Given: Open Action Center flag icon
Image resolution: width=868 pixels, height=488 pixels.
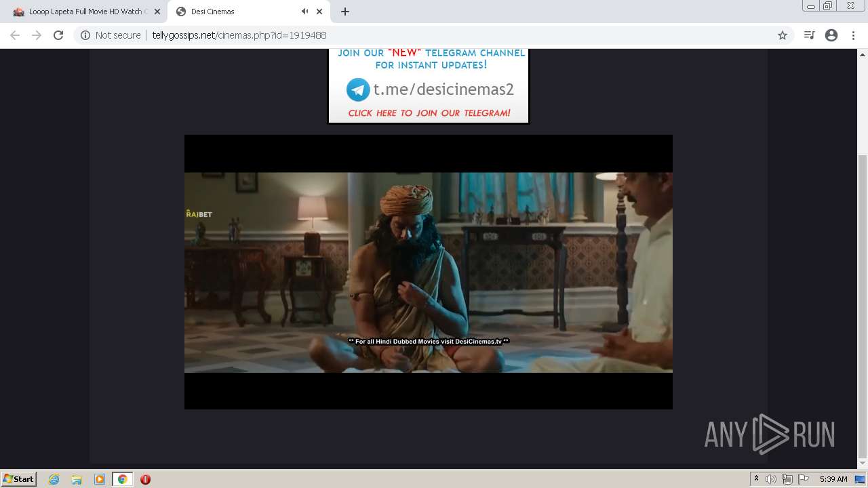Looking at the screenshot, I should (803, 479).
